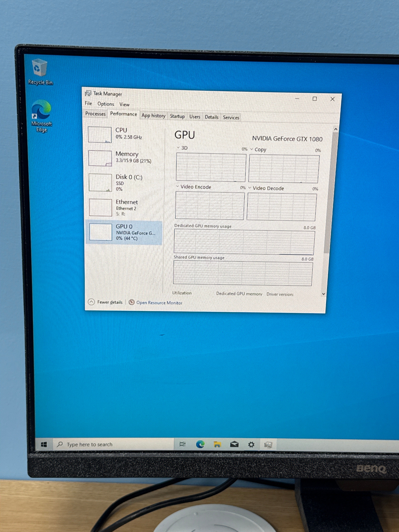The height and width of the screenshot is (532, 399).
Task: Open Settings gear in the taskbar
Action: 251,445
